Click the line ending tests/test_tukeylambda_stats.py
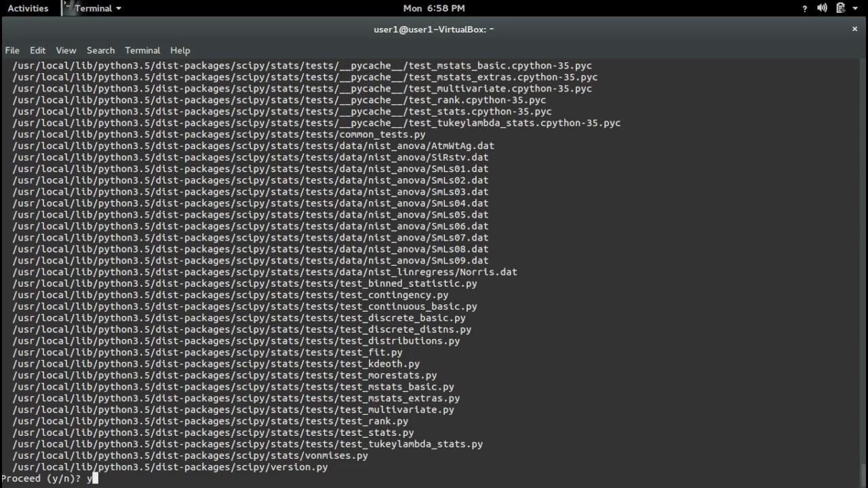The image size is (868, 488). [x=248, y=445]
